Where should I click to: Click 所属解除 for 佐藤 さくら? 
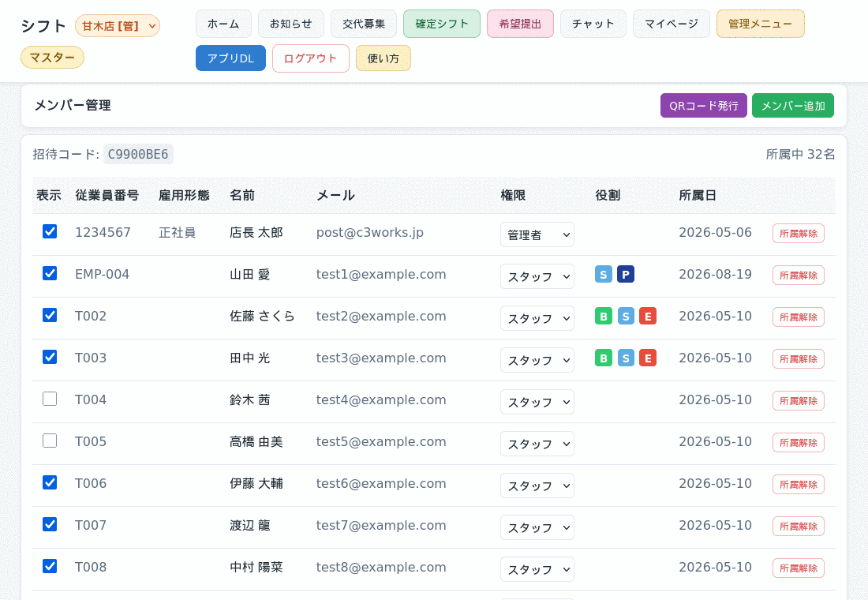pos(799,317)
